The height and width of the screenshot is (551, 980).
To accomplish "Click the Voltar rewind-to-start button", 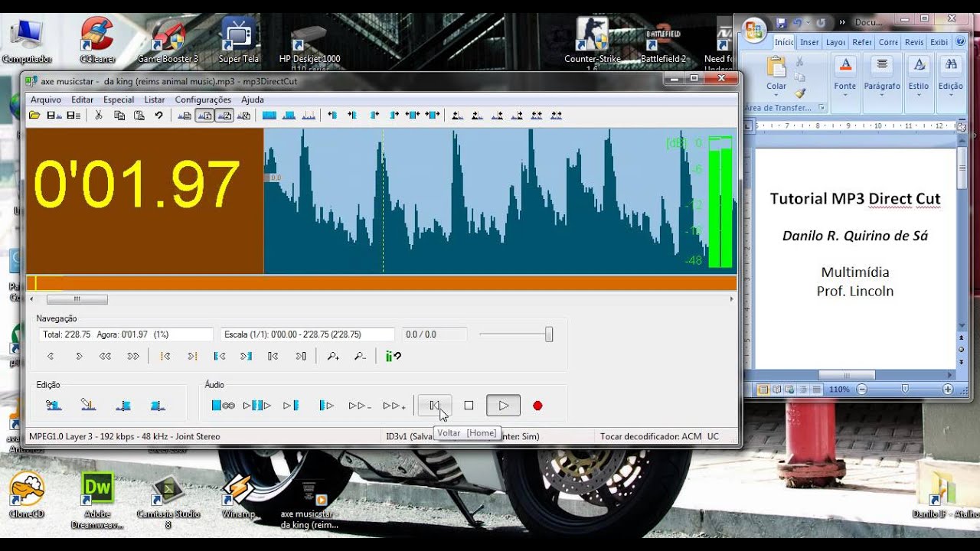I will pos(434,406).
